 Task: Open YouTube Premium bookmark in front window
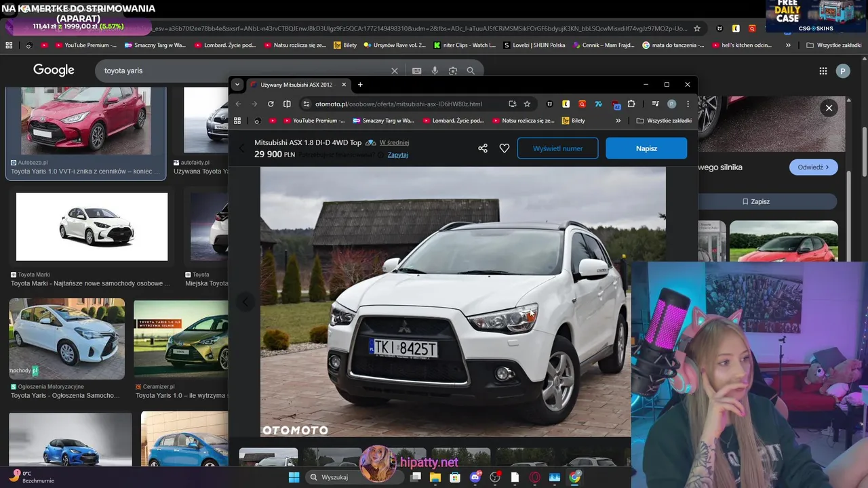[313, 121]
